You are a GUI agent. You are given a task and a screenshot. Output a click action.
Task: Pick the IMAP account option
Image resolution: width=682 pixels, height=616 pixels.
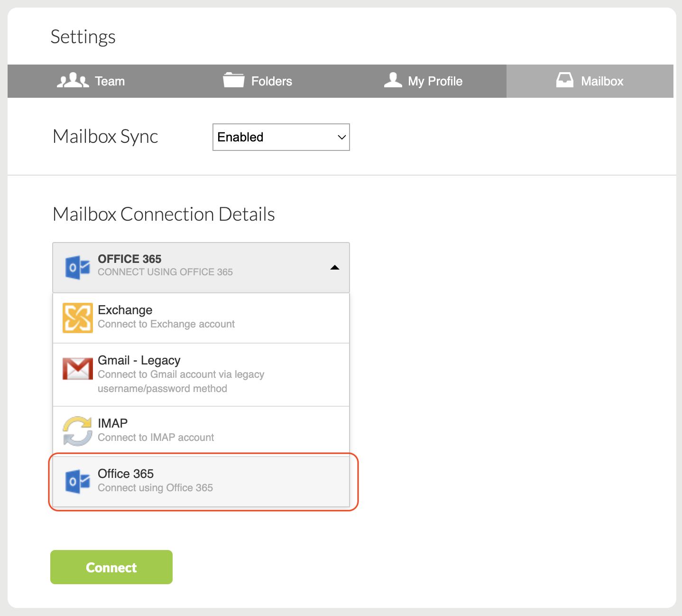coord(201,430)
